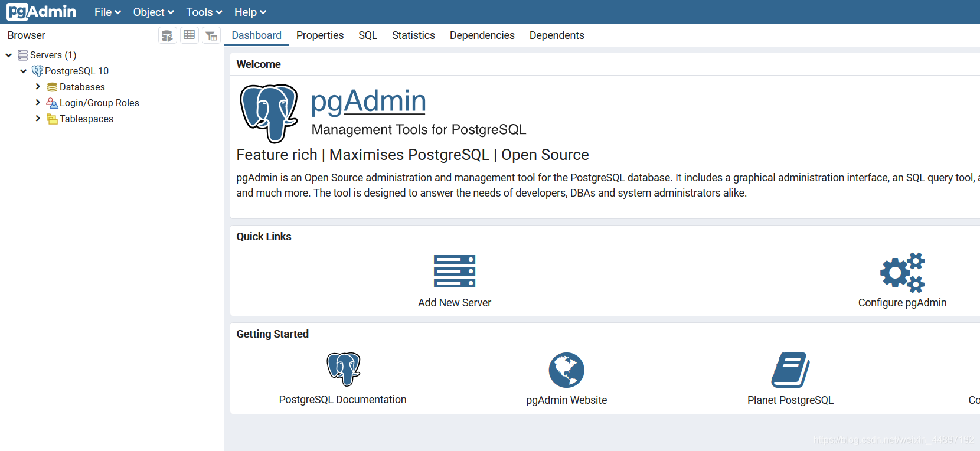Click the Quick Links section heading
980x451 pixels.
point(264,237)
